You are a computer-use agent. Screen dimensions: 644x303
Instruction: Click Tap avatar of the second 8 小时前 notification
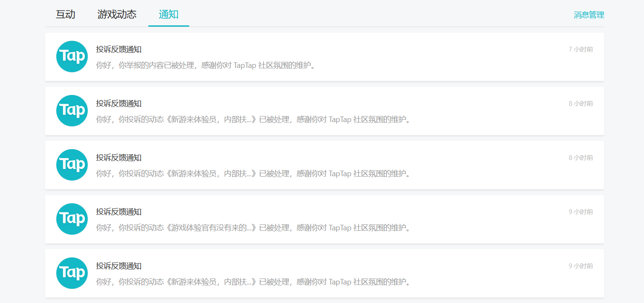(x=72, y=165)
